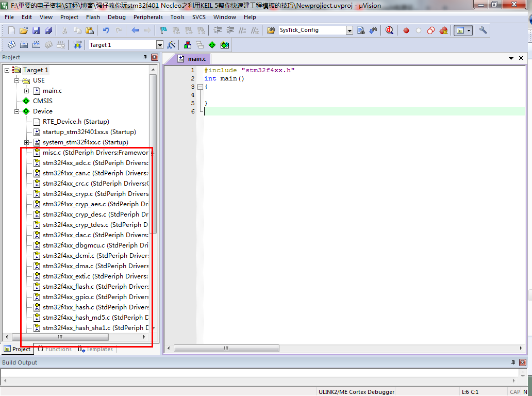
Task: Open the Target 1 dropdown
Action: click(159, 45)
